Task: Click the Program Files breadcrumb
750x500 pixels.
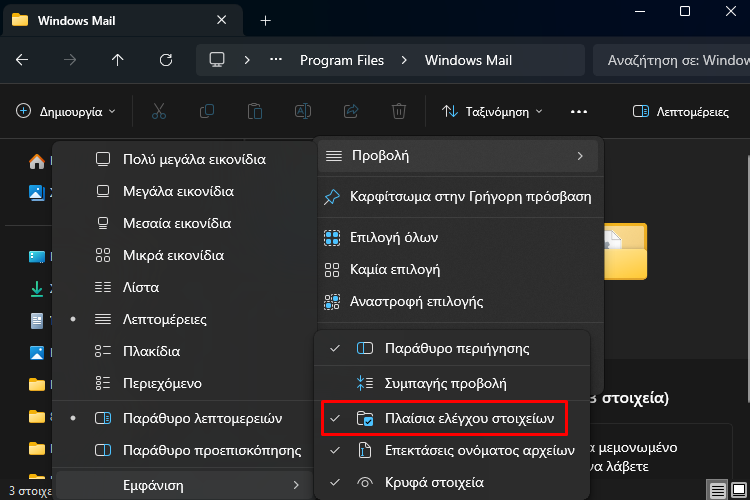Action: (342, 60)
